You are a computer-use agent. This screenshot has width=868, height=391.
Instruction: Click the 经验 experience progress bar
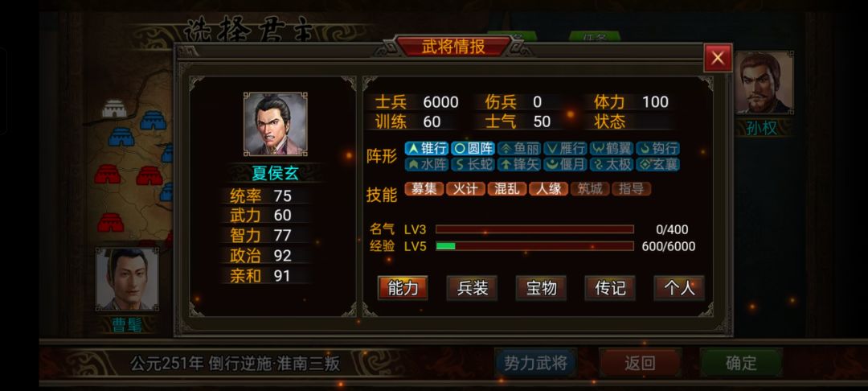534,246
